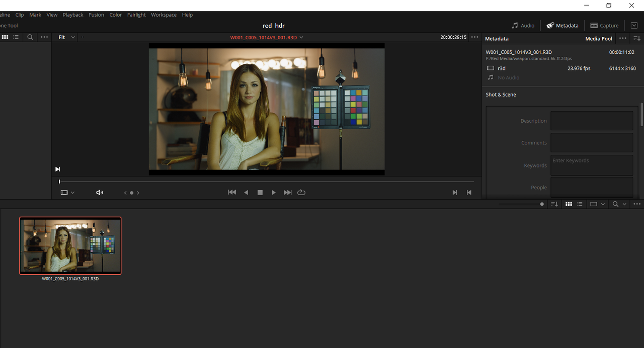Click the Description metadata field
The image size is (644, 348).
pos(592,121)
